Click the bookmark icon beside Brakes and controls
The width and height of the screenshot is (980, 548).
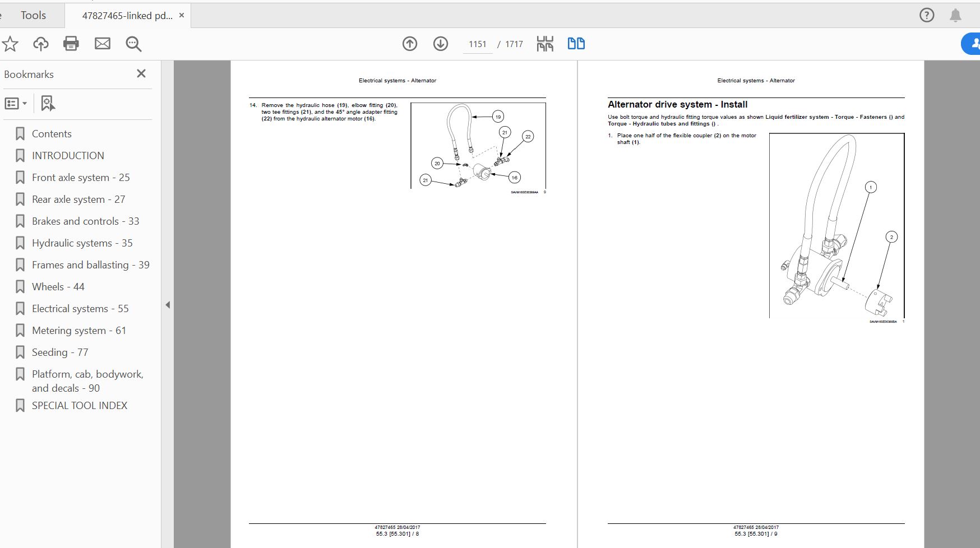(x=20, y=221)
